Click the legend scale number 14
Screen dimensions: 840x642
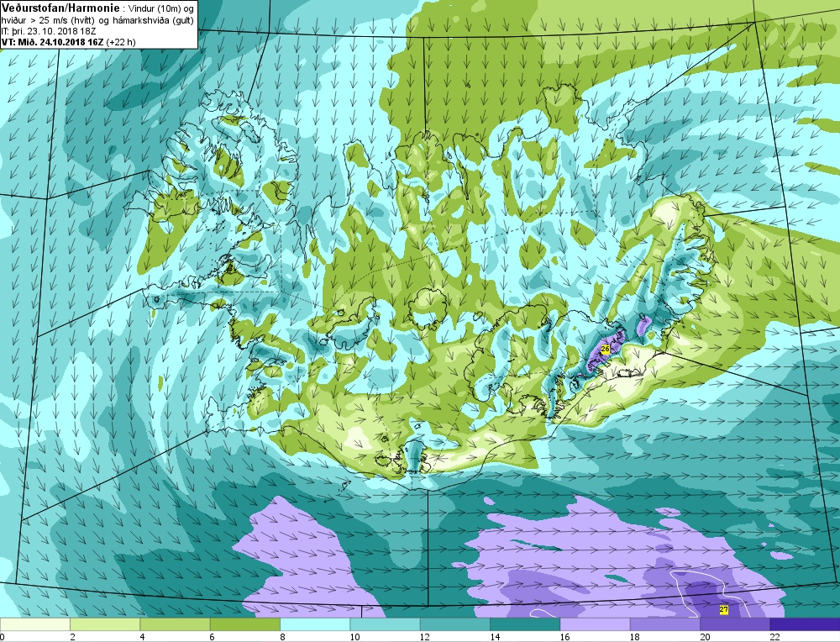tap(495, 637)
